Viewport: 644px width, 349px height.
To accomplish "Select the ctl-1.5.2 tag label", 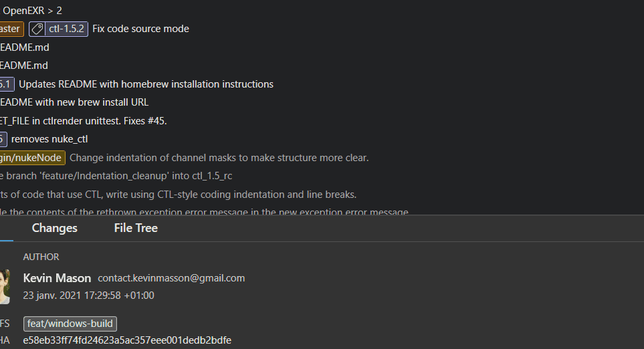I will pos(66,29).
